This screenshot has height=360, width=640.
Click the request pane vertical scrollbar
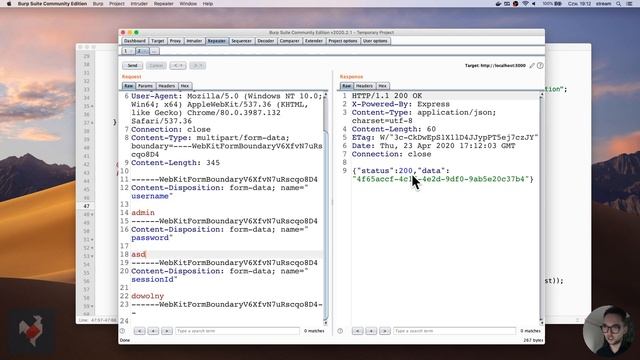coord(325,208)
